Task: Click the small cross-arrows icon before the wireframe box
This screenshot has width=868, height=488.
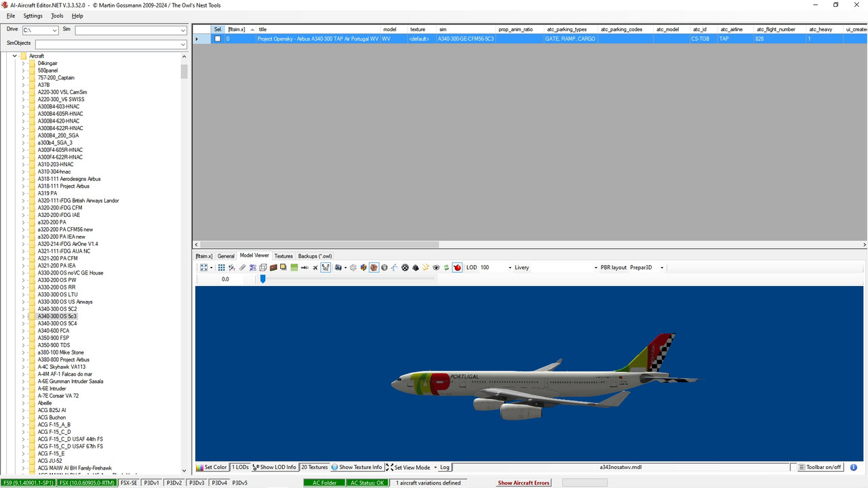Action: click(x=253, y=267)
